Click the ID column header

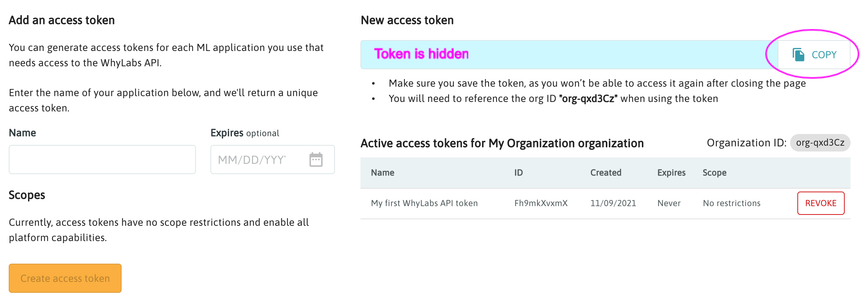[518, 172]
